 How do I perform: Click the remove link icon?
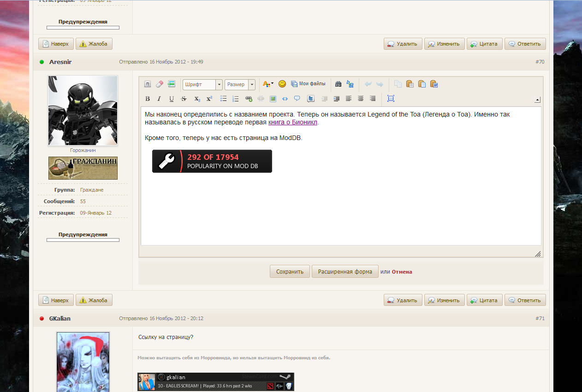click(261, 99)
